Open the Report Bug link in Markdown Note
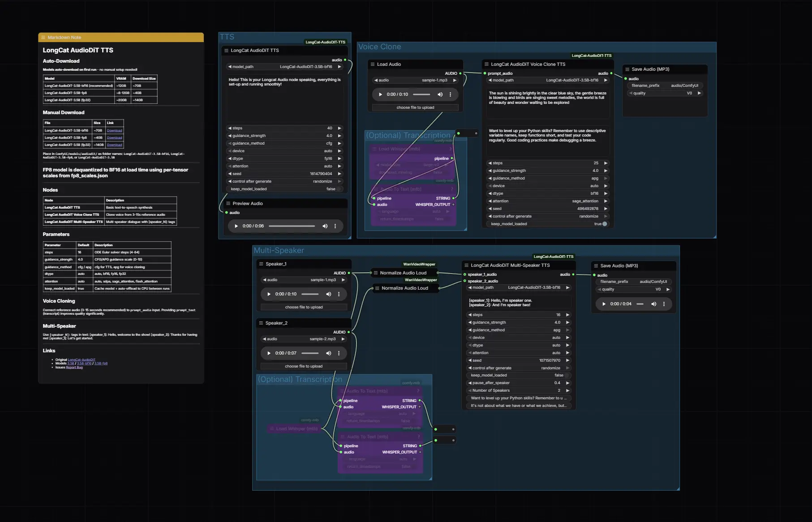 pos(74,368)
